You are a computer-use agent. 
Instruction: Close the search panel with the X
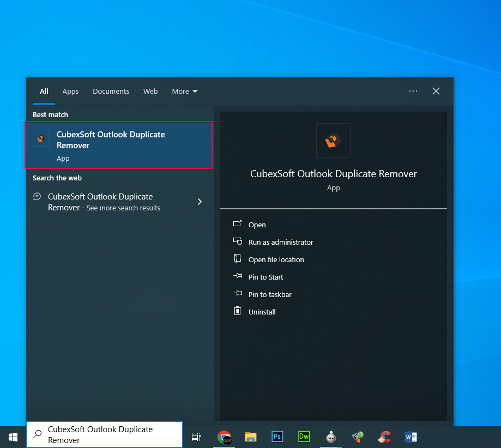coord(436,91)
